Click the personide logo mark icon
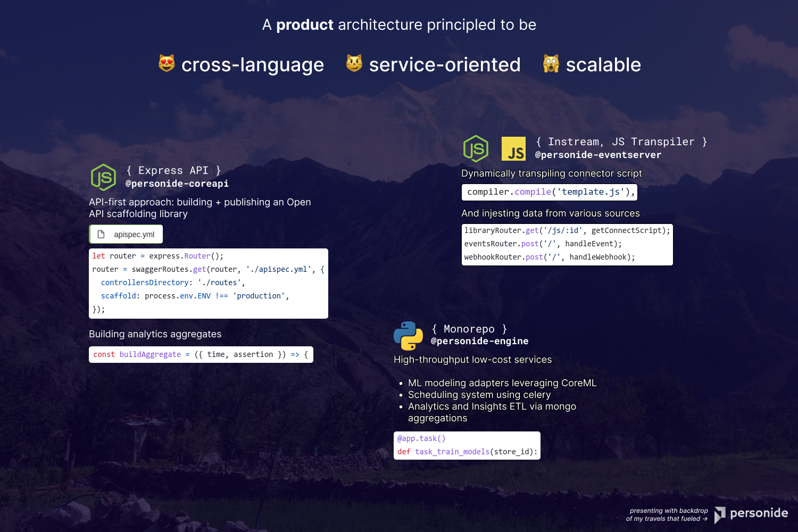 pyautogui.click(x=720, y=514)
